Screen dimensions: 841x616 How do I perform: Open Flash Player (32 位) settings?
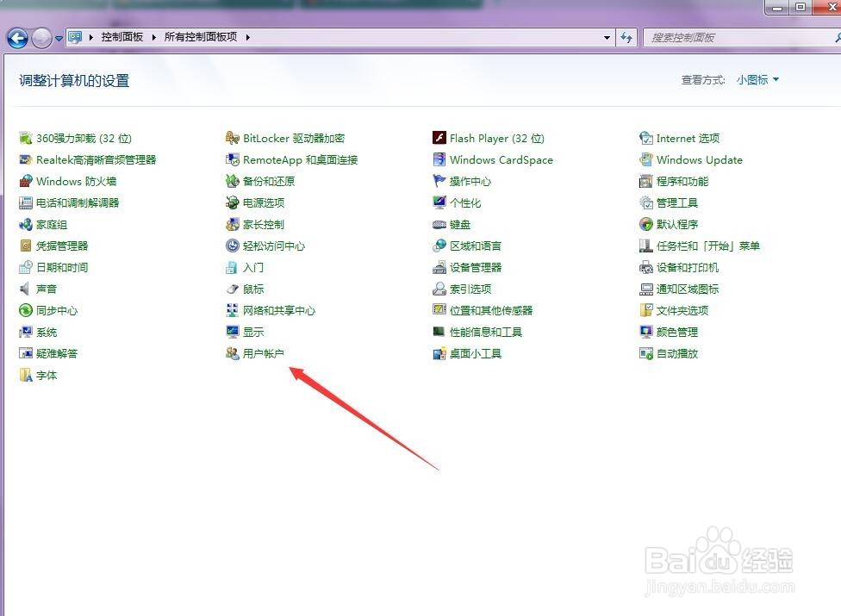tap(492, 138)
